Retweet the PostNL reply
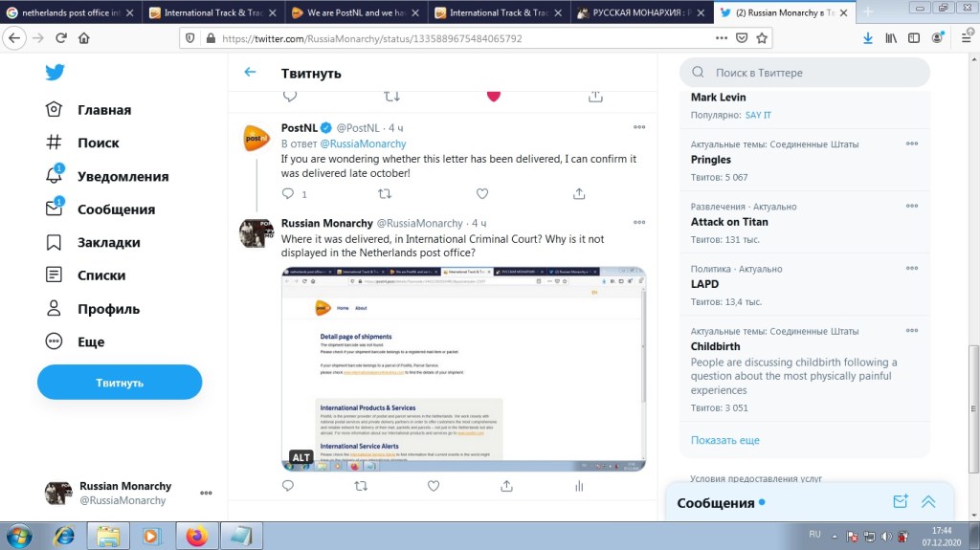The width and height of the screenshot is (980, 550). click(x=385, y=193)
